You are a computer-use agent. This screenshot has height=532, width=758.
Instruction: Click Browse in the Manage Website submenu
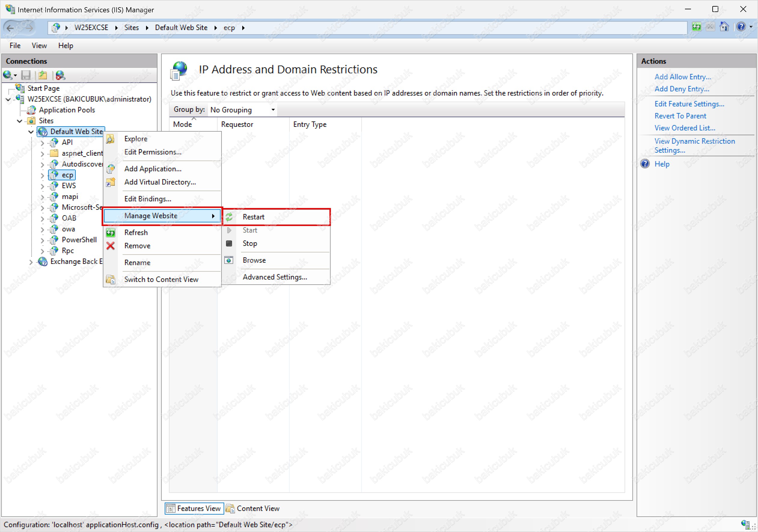(276, 260)
